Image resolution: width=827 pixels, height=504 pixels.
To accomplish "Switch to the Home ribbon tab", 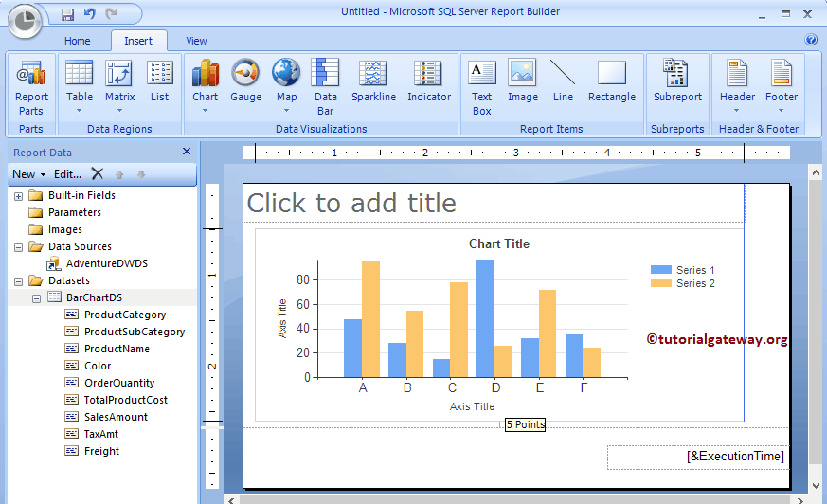I will [x=77, y=41].
